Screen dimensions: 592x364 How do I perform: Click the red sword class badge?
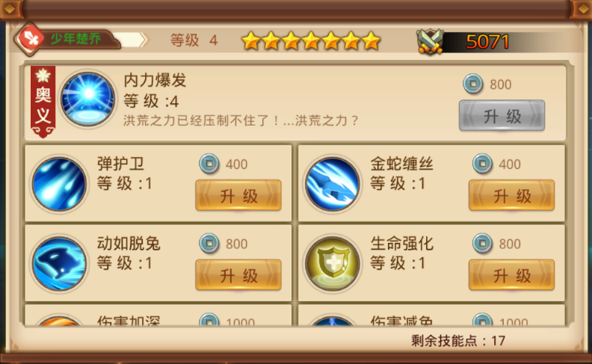(x=30, y=40)
